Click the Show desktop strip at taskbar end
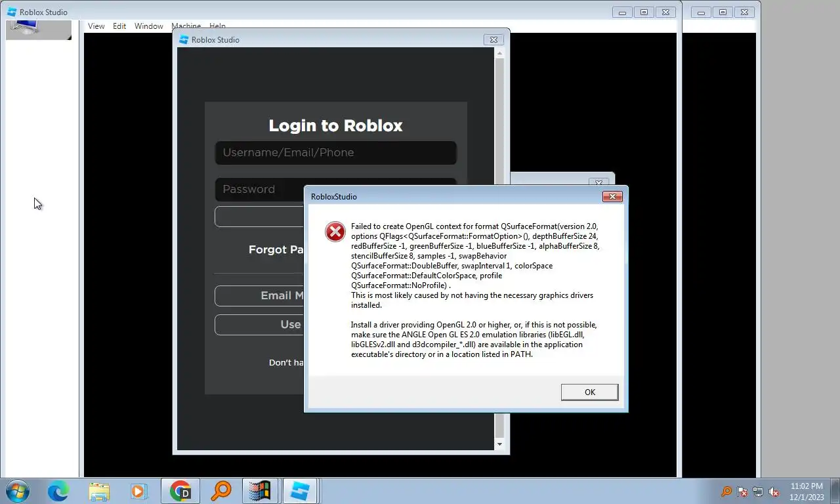 point(835,492)
